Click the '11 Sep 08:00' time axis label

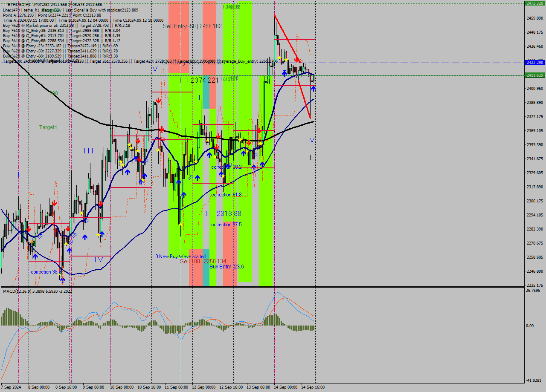177,387
